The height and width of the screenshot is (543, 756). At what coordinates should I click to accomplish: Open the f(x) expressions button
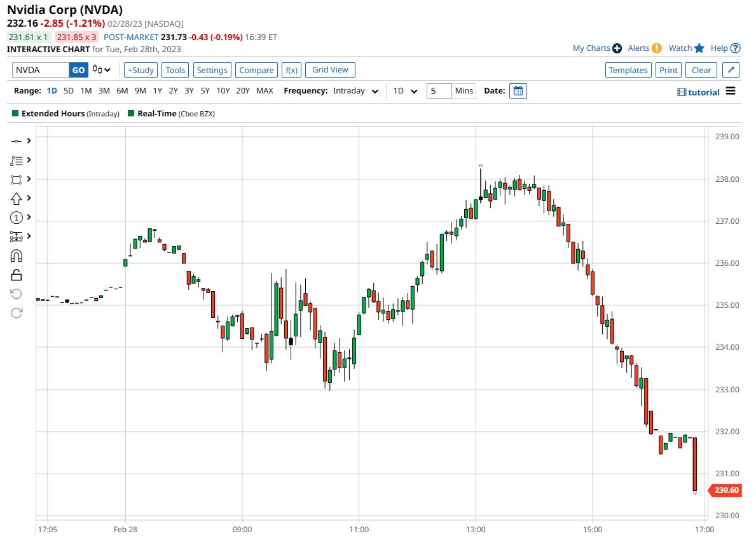[x=291, y=70]
